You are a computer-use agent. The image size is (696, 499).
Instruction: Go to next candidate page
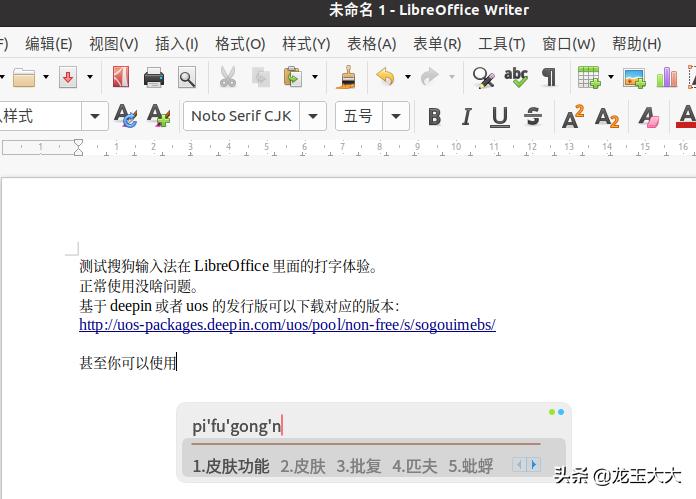pos(534,465)
